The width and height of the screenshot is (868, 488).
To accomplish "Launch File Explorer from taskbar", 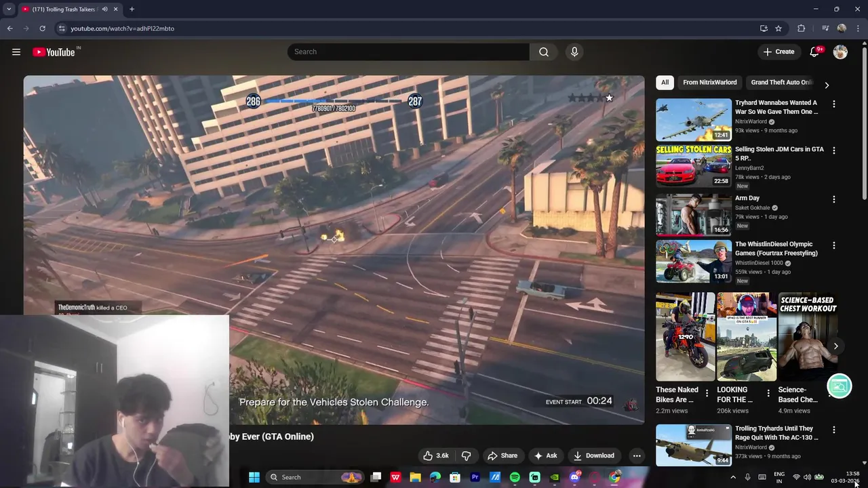I will [x=415, y=477].
